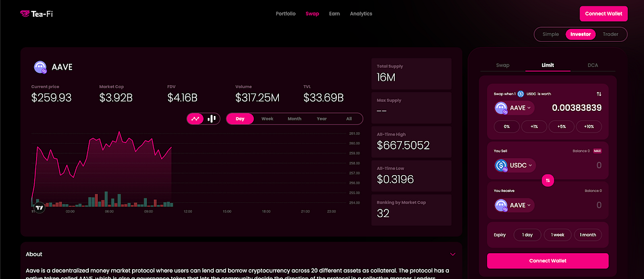Click the MAX balance button
Viewport: 644px width, 279px height.
coord(597,151)
